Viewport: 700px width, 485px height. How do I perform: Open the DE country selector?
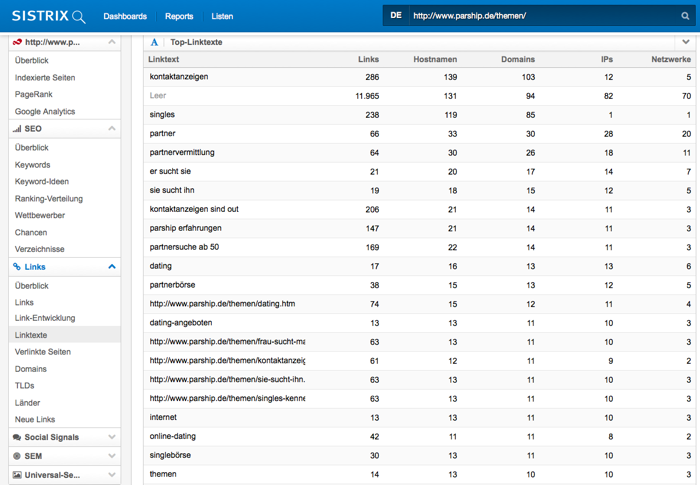point(395,16)
